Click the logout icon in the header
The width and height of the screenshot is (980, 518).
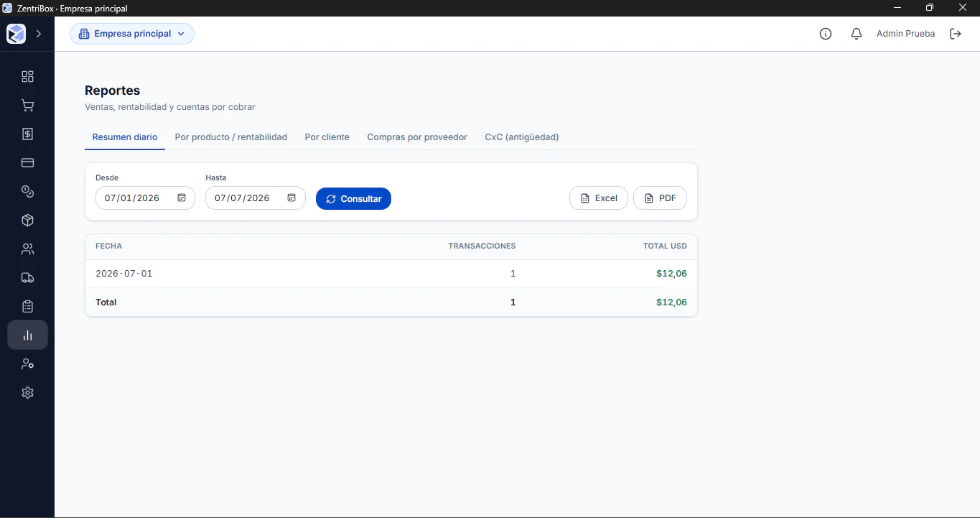[x=956, y=34]
